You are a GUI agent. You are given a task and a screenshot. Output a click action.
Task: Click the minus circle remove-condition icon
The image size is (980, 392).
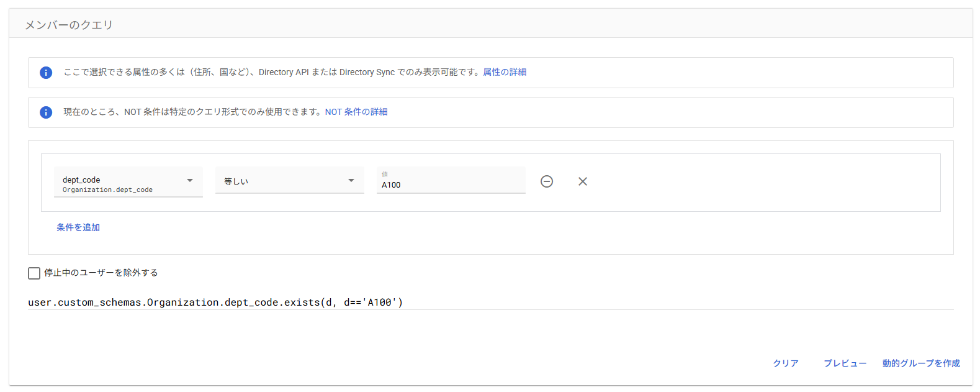(x=547, y=181)
